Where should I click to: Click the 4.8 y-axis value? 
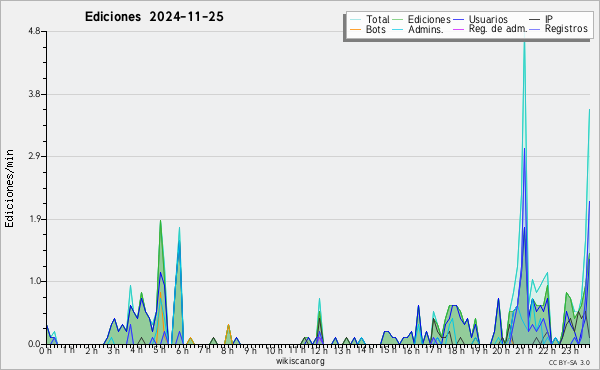[x=34, y=31]
